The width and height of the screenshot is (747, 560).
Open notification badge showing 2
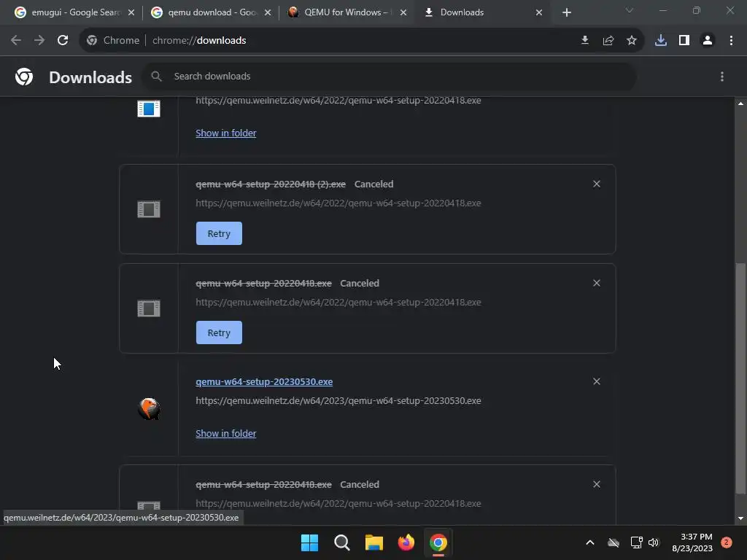727,542
